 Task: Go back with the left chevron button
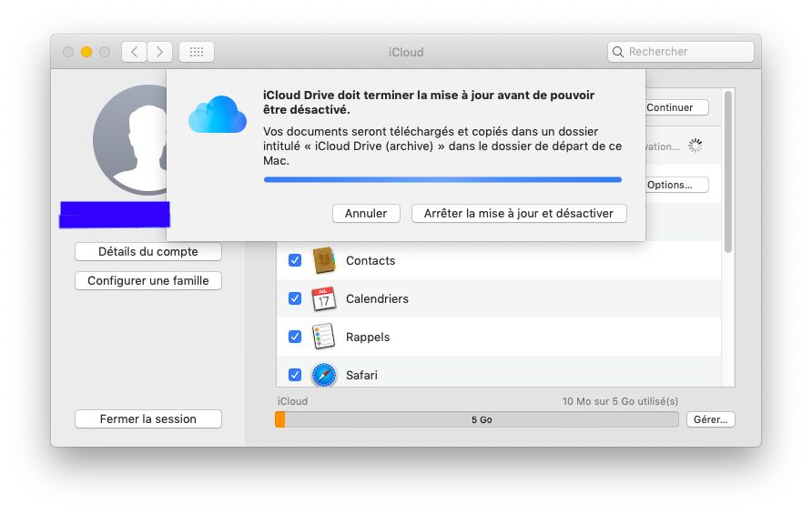(x=134, y=52)
